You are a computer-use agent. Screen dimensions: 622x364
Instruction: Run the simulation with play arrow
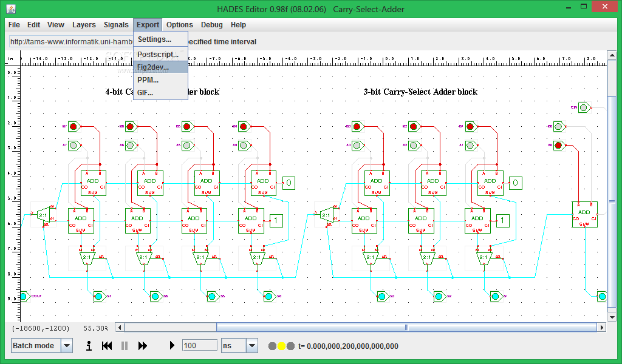point(172,345)
